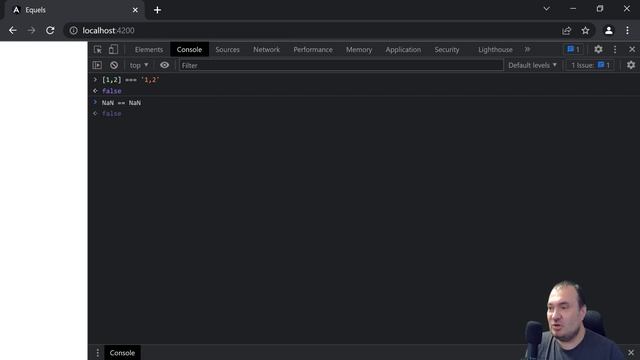Switch to the Performance tab
Image resolution: width=640 pixels, height=360 pixels.
[x=313, y=49]
